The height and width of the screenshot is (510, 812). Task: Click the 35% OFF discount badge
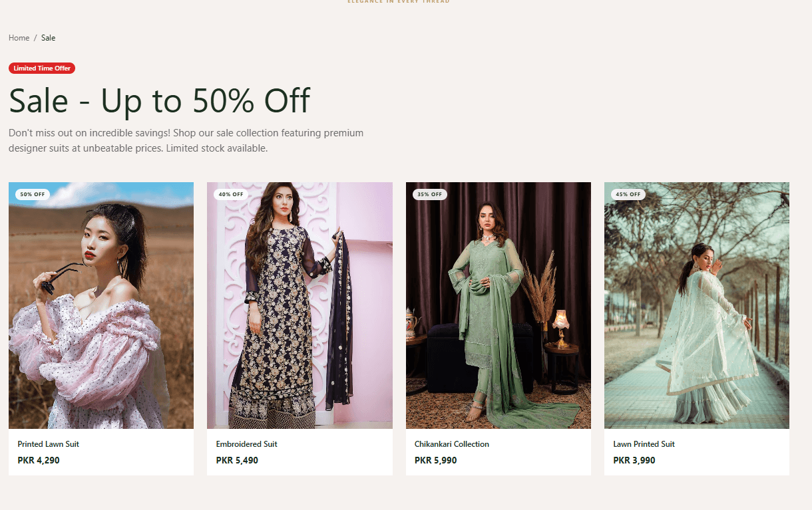[x=430, y=195]
